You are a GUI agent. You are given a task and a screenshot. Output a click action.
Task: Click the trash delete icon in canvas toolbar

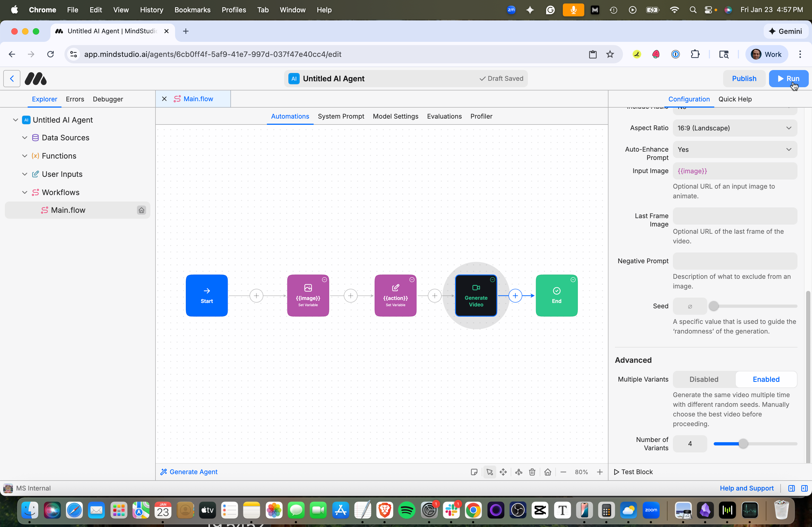tap(532, 472)
